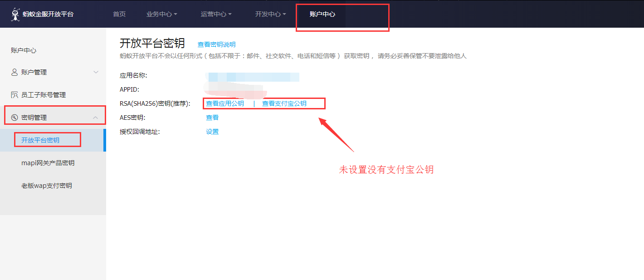
Task: Click the 密钥管理 key icon in sidebar
Action: [x=15, y=118]
